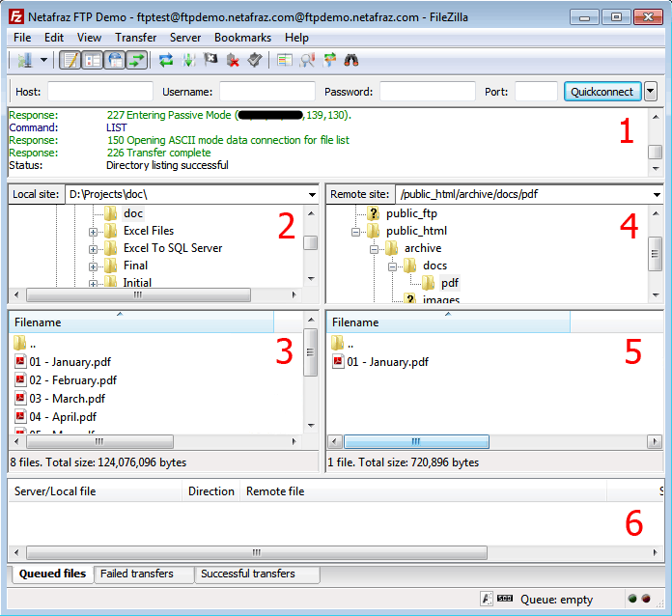The width and height of the screenshot is (672, 616).
Task: Open Local site path dropdown
Action: pos(313,195)
